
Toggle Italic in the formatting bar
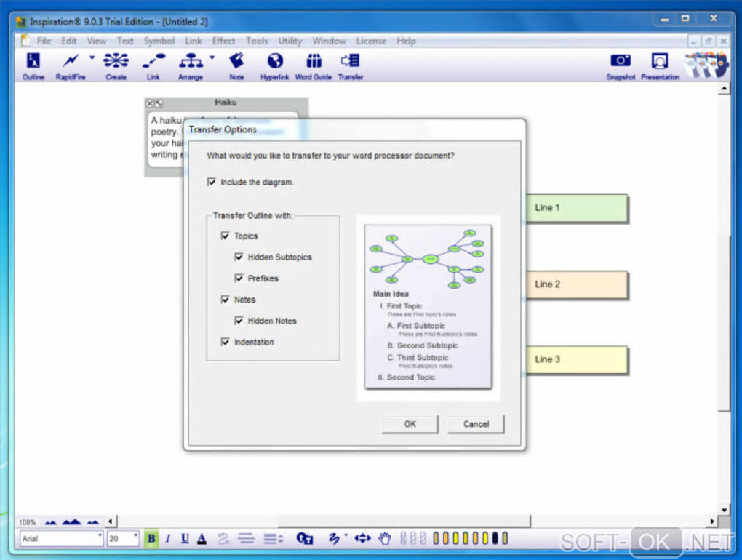(x=167, y=538)
